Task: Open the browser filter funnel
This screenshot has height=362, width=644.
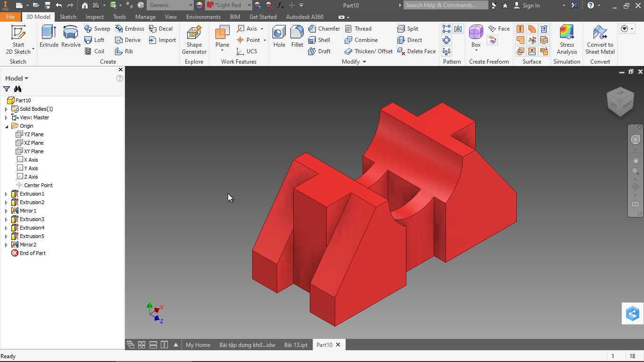Action: pyautogui.click(x=7, y=89)
